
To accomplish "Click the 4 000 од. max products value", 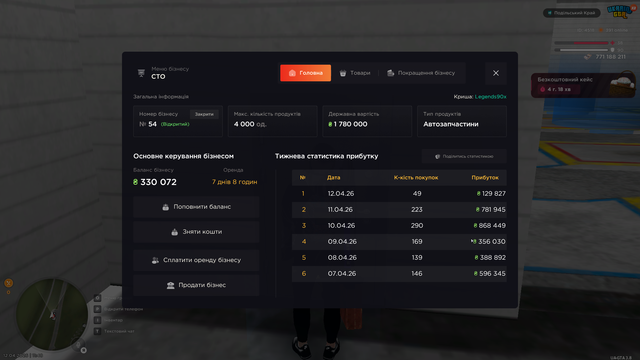I will pos(250,124).
